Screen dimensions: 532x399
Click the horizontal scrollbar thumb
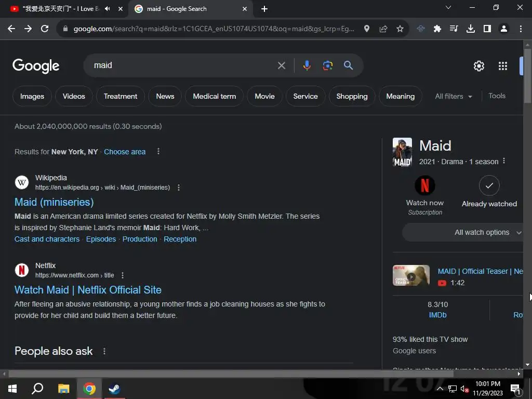point(231,374)
